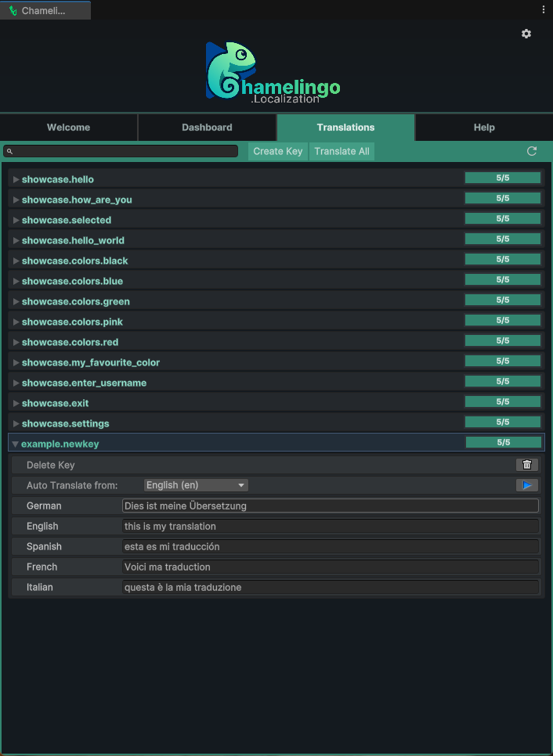Delete key using the trash icon
Screen dimensions: 553x756
[526, 465]
